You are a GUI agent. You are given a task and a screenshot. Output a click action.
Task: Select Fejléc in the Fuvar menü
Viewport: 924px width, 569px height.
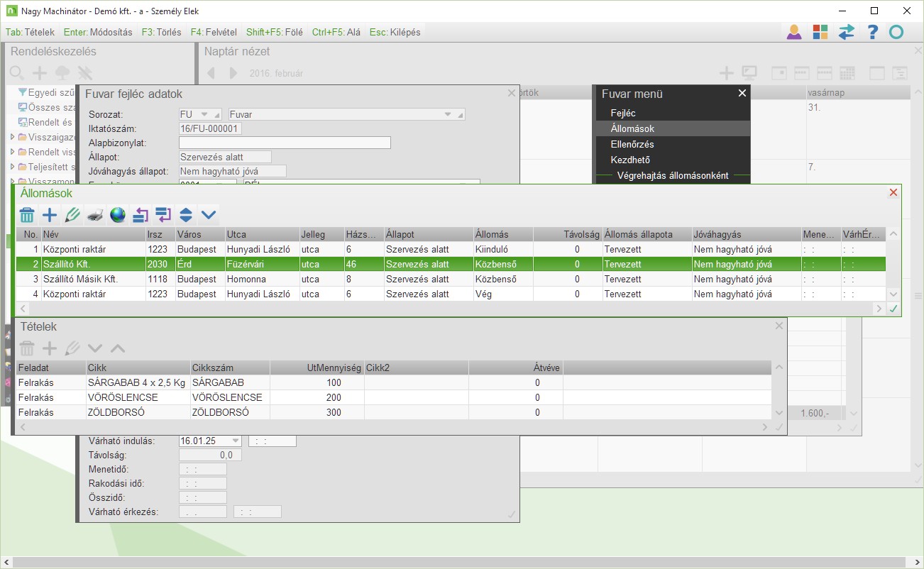[623, 113]
